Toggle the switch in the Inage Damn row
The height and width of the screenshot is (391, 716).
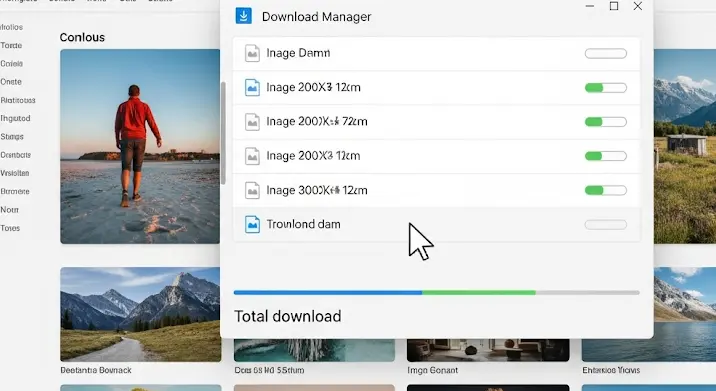click(x=605, y=53)
